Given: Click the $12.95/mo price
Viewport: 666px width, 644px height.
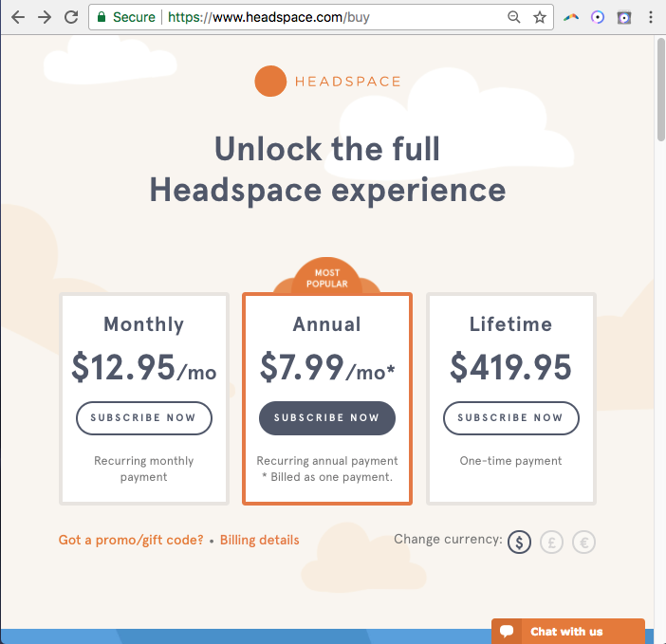Looking at the screenshot, I should 144,367.
